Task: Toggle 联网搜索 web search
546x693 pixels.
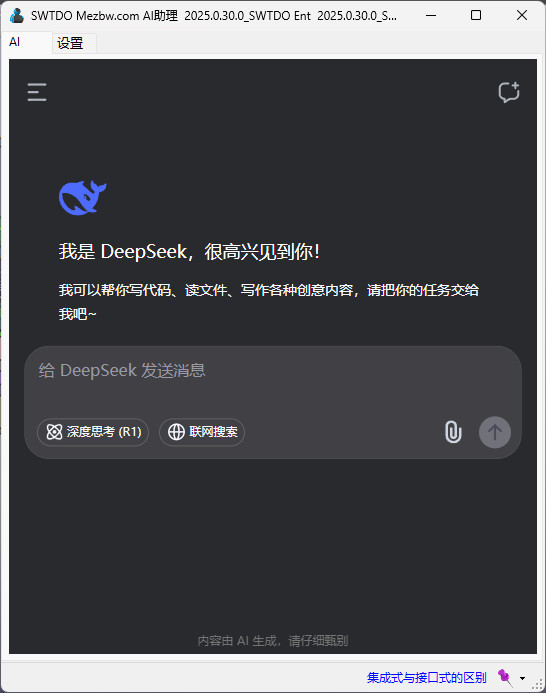Action: 202,432
